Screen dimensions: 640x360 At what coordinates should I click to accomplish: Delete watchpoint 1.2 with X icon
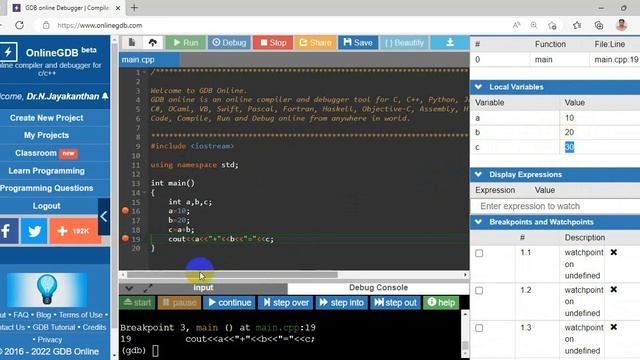click(613, 289)
